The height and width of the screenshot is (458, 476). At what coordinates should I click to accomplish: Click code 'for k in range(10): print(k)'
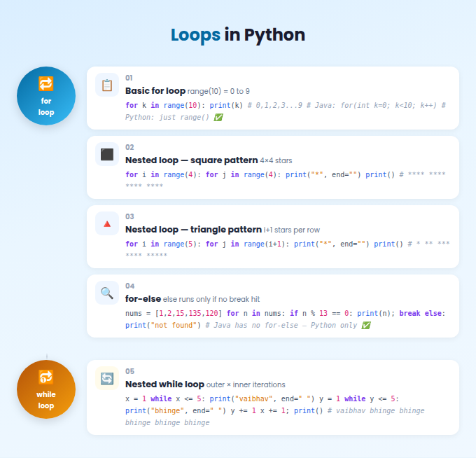tap(184, 105)
